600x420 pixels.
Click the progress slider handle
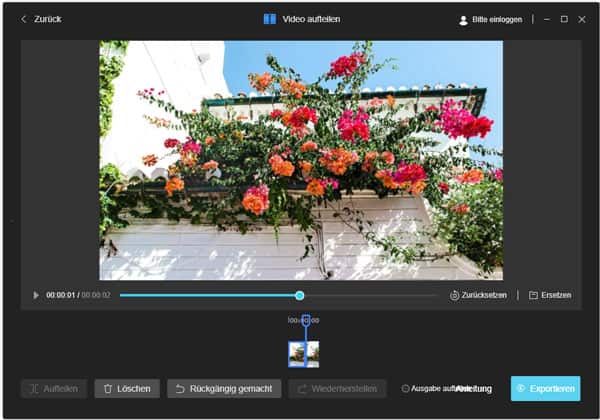click(299, 295)
